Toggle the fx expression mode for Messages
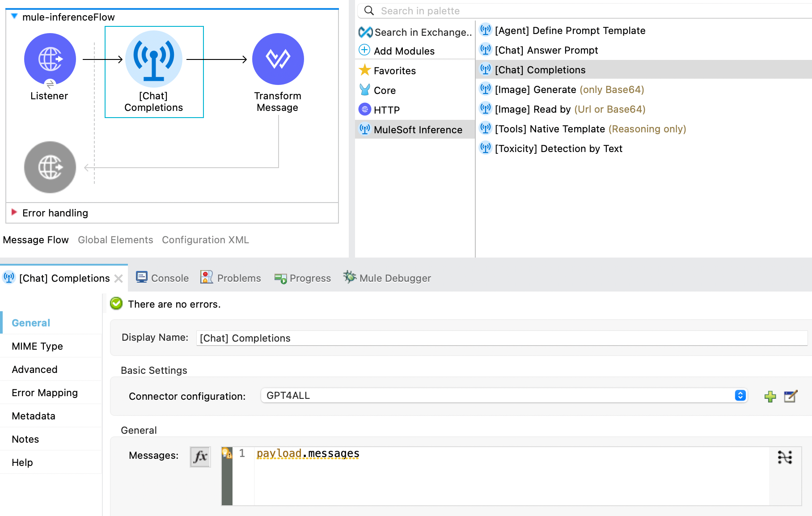This screenshot has width=812, height=516. [200, 457]
